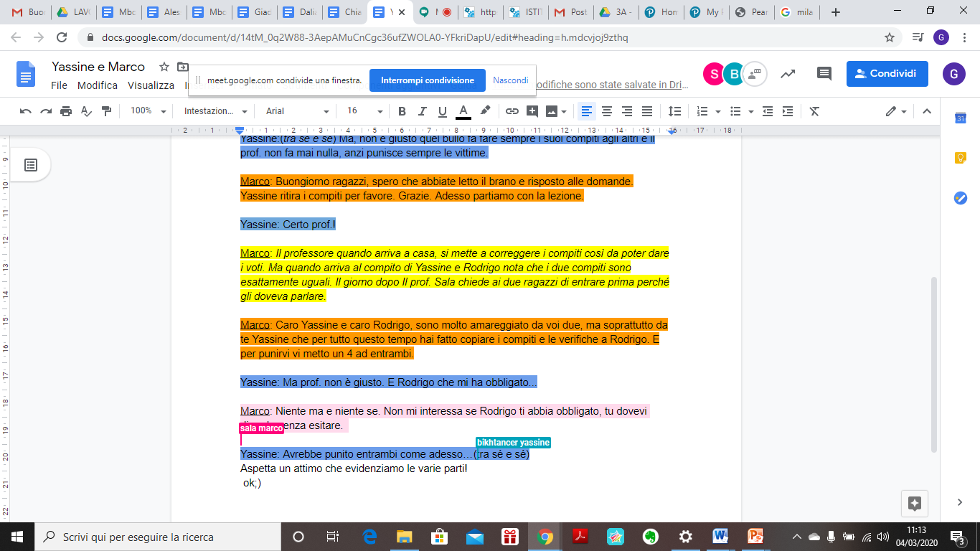Click the Redo toolbar icon
The image size is (980, 551).
tap(46, 111)
